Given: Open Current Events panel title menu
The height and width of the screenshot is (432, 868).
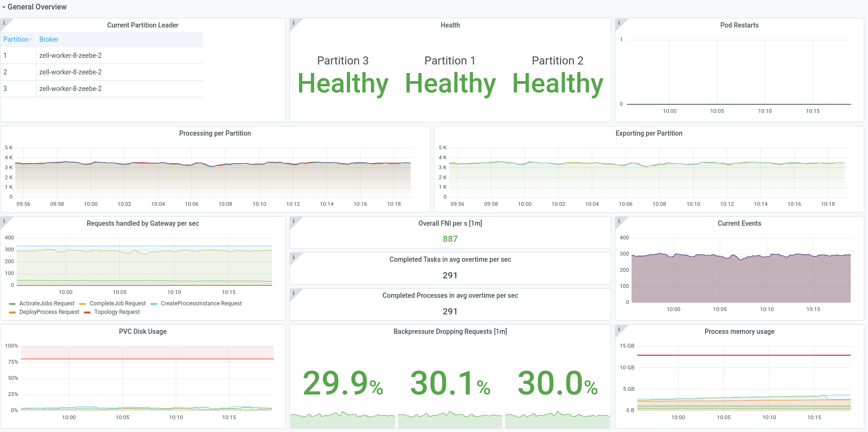Looking at the screenshot, I should [x=739, y=223].
